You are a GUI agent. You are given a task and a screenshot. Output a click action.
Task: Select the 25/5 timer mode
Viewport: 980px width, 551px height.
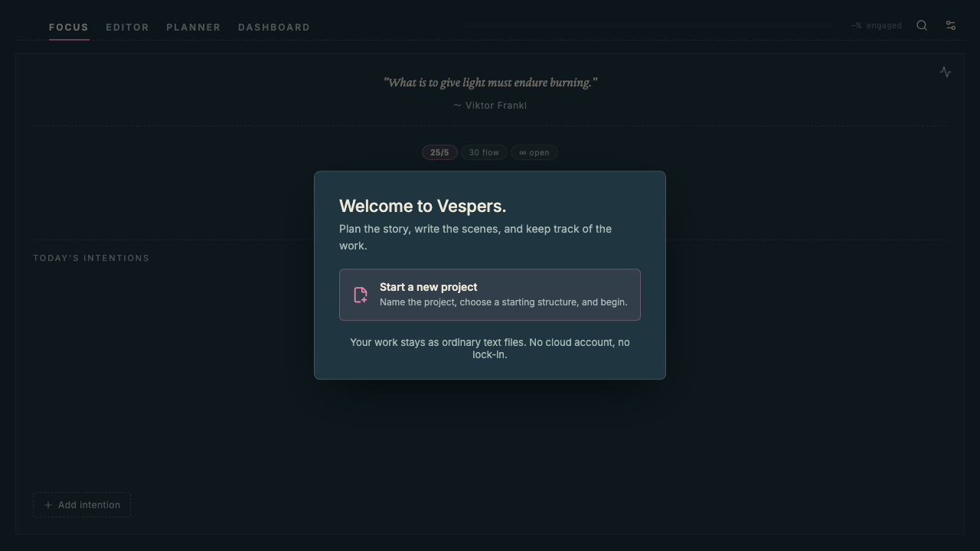click(x=439, y=152)
